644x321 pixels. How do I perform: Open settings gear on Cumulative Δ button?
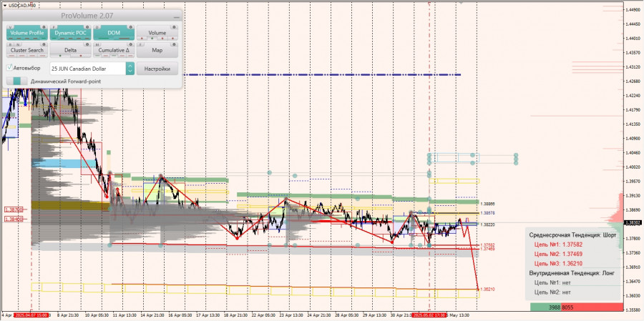coord(132,44)
